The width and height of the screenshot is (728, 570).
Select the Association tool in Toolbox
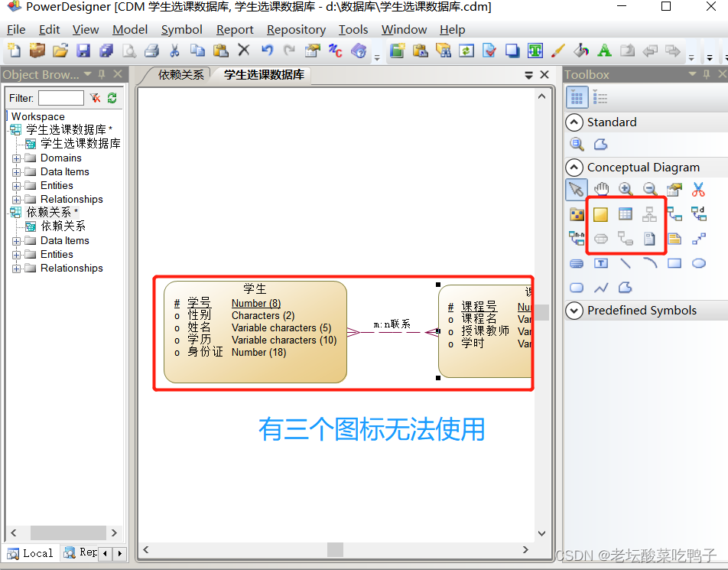click(x=601, y=239)
